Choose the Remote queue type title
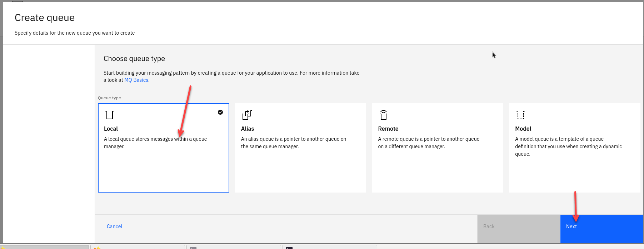 point(388,129)
